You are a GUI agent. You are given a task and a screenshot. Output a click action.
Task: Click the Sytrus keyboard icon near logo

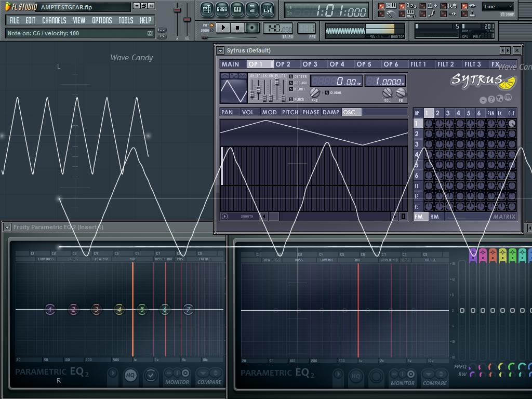click(508, 98)
